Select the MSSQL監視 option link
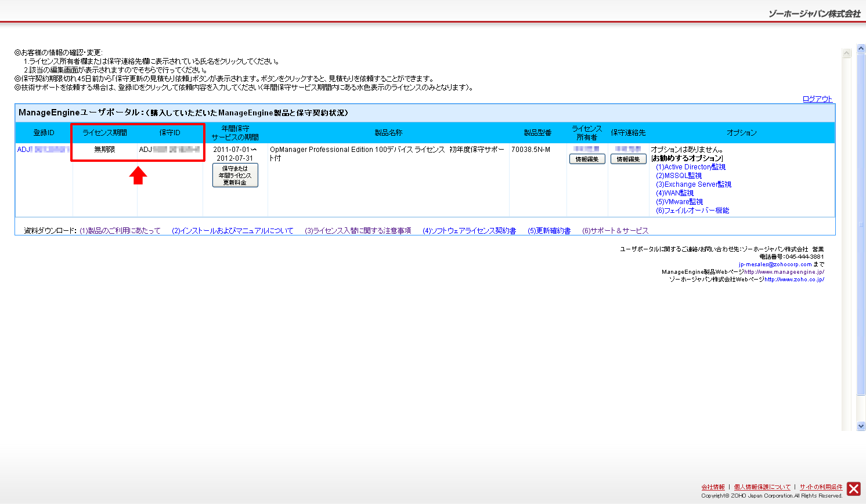This screenshot has height=504, width=866. [x=679, y=176]
